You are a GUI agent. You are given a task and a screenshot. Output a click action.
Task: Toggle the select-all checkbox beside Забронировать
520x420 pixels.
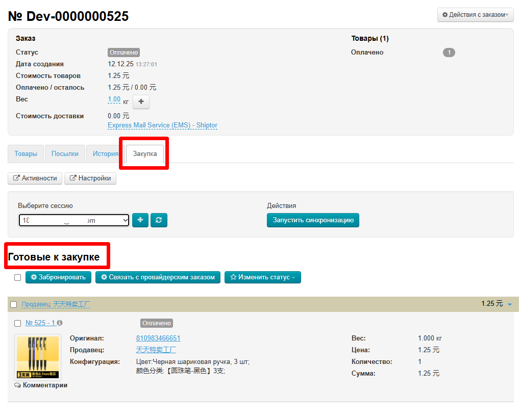click(17, 277)
